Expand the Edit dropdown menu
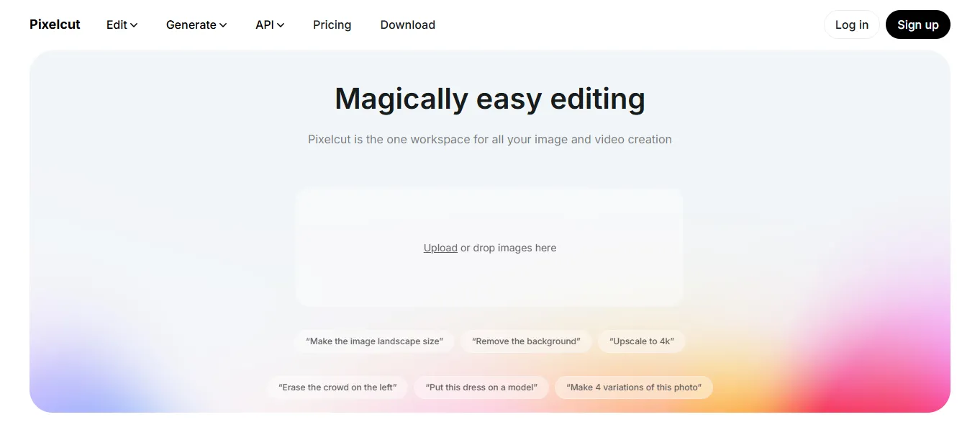Image resolution: width=980 pixels, height=435 pixels. point(122,24)
